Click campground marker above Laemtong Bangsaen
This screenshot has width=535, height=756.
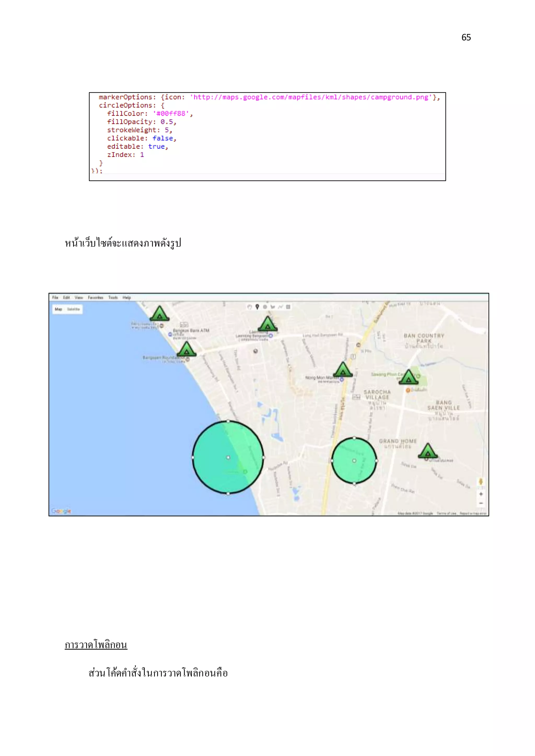coord(267,324)
